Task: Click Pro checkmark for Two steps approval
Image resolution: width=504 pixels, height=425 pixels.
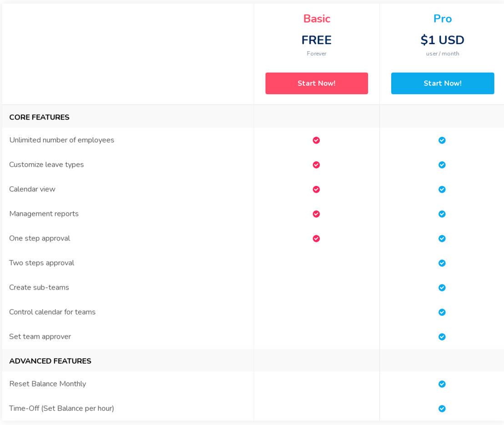Action: pos(442,263)
